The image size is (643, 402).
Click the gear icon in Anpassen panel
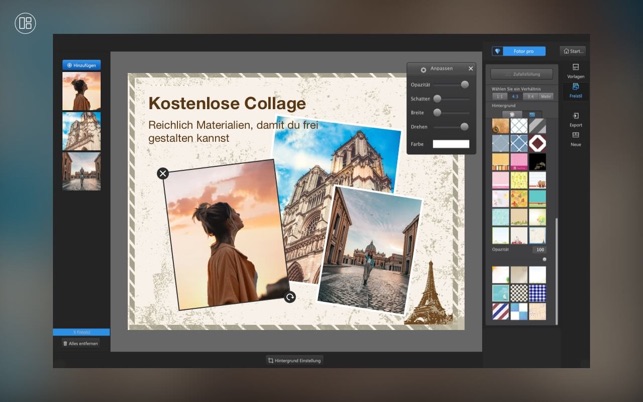point(423,70)
